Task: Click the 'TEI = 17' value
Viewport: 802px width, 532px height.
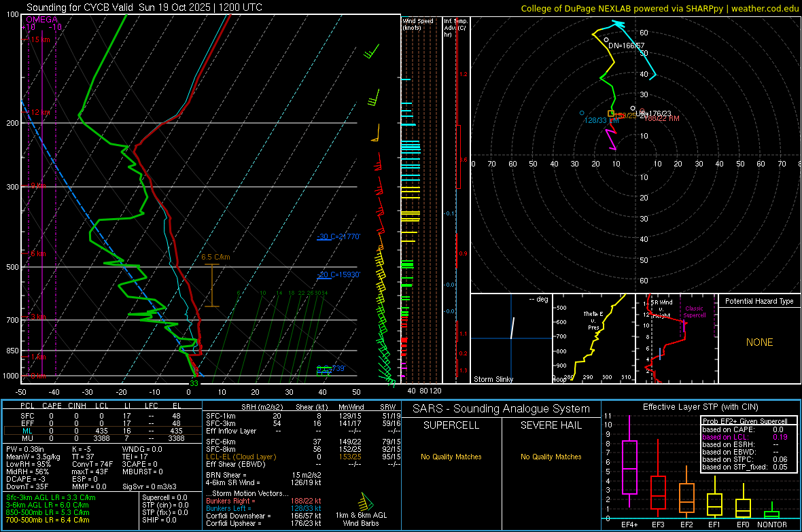Action: [x=135, y=457]
